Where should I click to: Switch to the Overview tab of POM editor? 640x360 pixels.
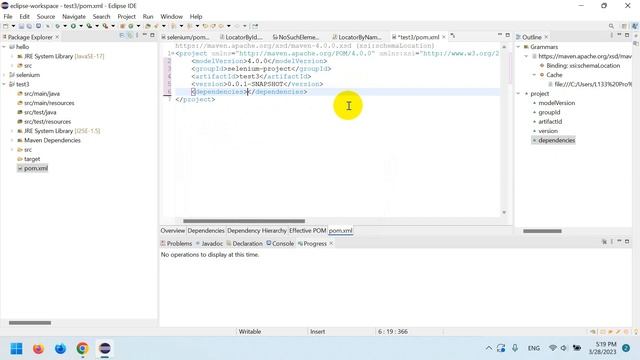click(173, 231)
